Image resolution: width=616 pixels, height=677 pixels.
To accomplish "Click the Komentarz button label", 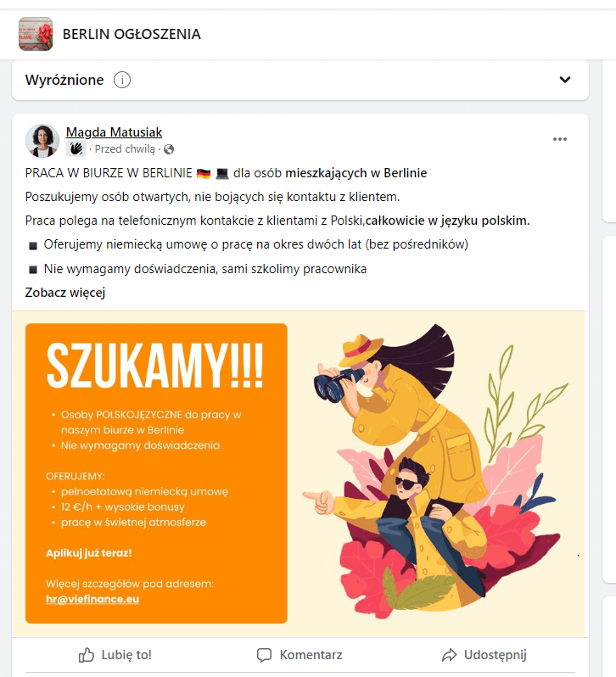I will (311, 655).
